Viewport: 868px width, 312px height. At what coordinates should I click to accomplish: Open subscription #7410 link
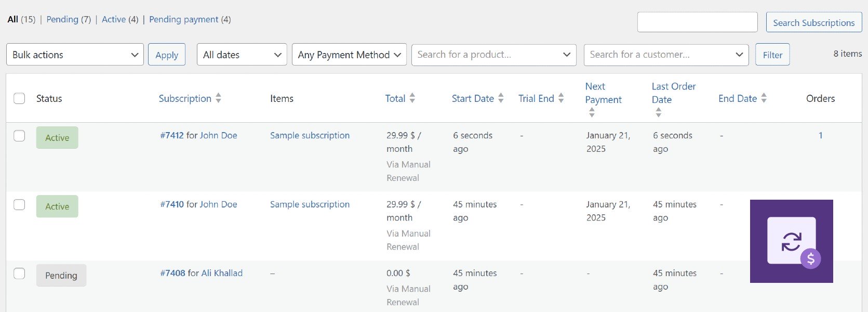(x=172, y=204)
